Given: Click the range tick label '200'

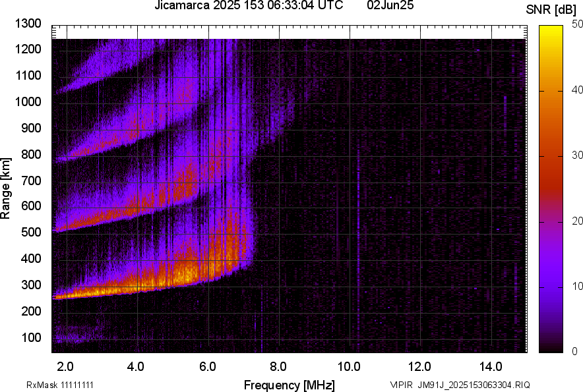Looking at the screenshot, I should (31, 311).
